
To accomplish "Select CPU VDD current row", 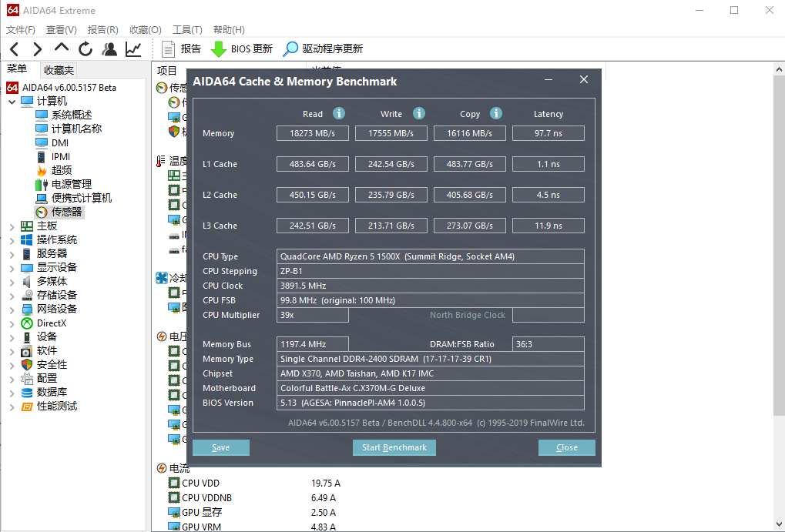I will (x=254, y=483).
